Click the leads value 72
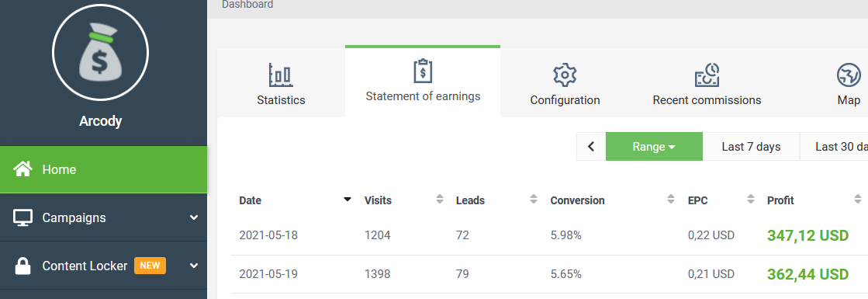The image size is (868, 299). pos(462,235)
